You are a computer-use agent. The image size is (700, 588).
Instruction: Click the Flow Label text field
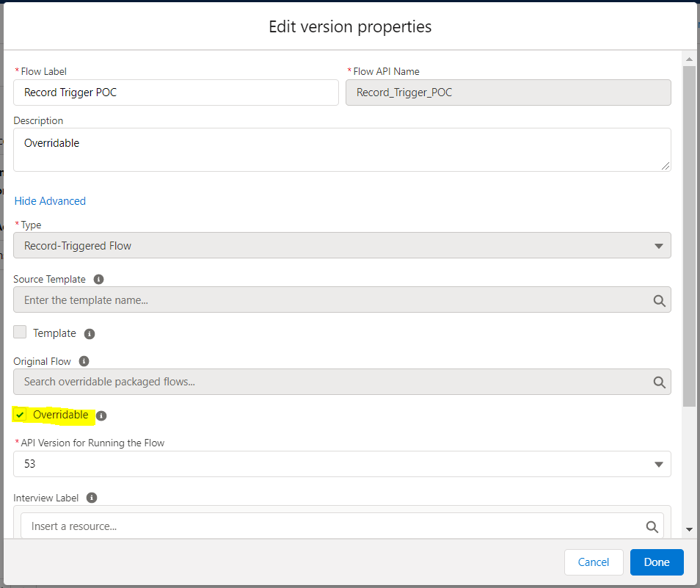(x=176, y=92)
